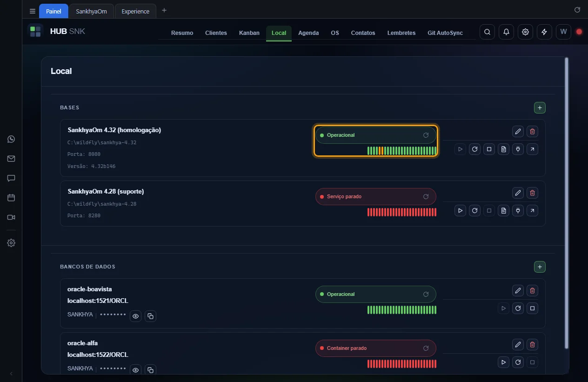Screen dimensions: 588x382
Task: Open the WhatsApp sidebar icon
Action: tap(11, 139)
